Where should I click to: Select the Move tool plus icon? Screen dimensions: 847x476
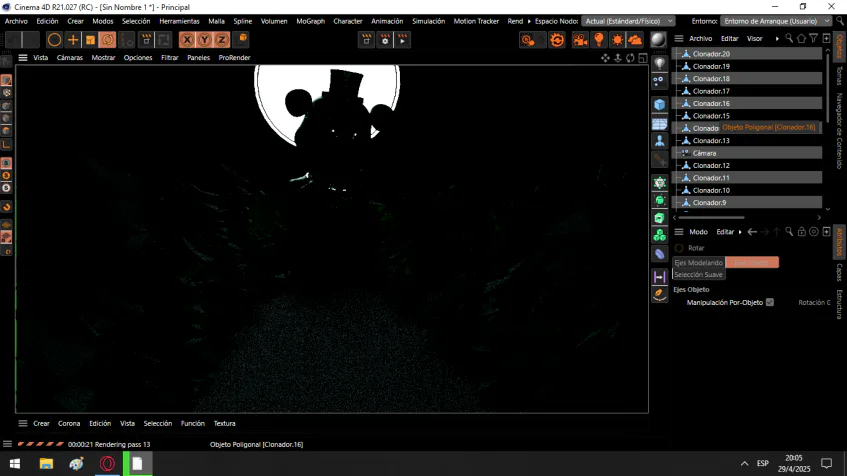(72, 39)
